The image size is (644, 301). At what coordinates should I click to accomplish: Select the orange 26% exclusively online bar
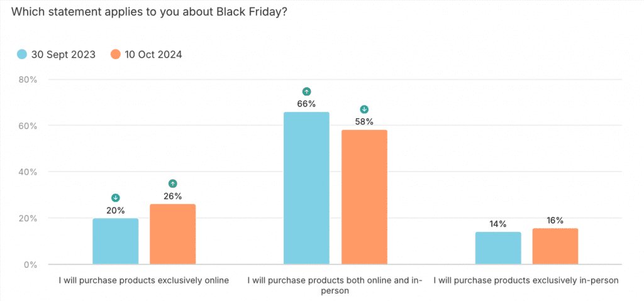173,234
